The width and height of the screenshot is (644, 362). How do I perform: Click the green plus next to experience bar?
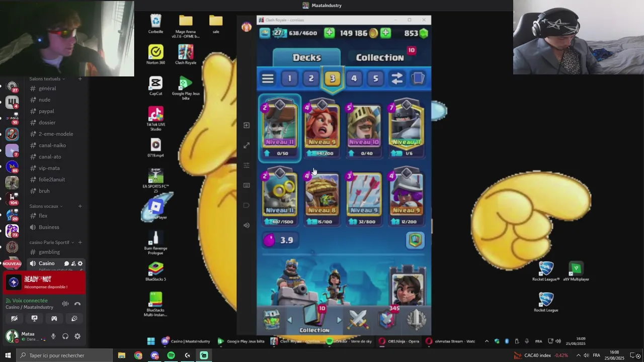pyautogui.click(x=329, y=33)
